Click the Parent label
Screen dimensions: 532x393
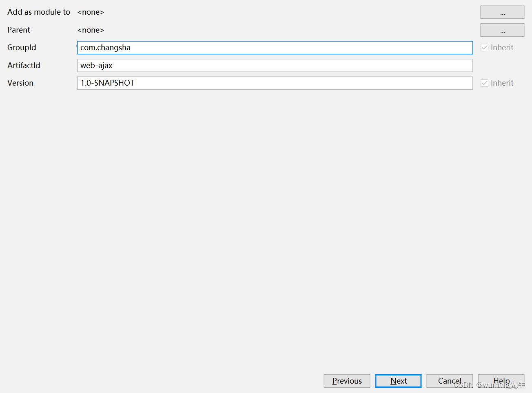tap(19, 30)
